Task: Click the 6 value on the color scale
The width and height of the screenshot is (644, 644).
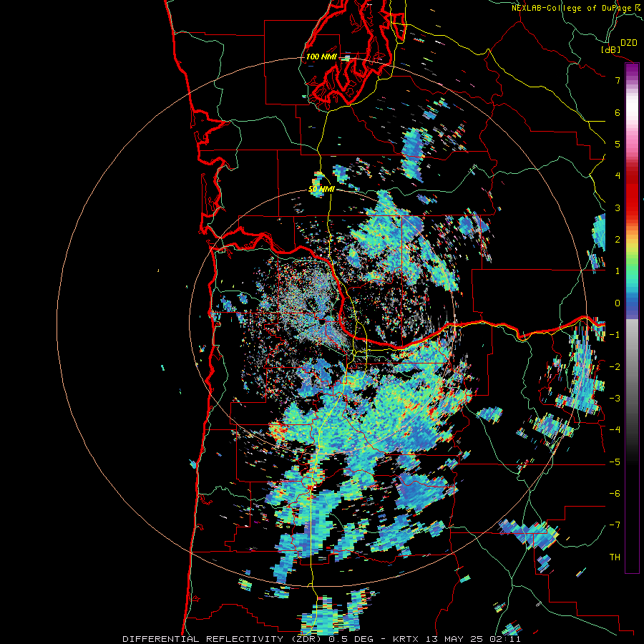Action: (618, 112)
